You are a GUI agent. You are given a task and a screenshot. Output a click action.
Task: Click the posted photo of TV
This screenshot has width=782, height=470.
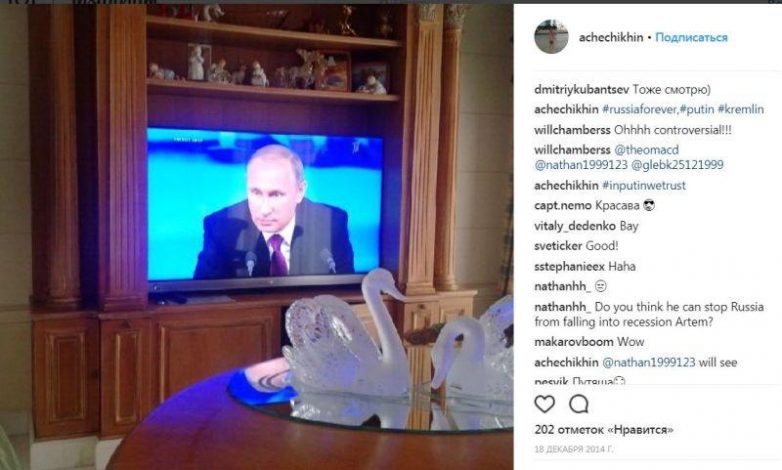pyautogui.click(x=256, y=237)
